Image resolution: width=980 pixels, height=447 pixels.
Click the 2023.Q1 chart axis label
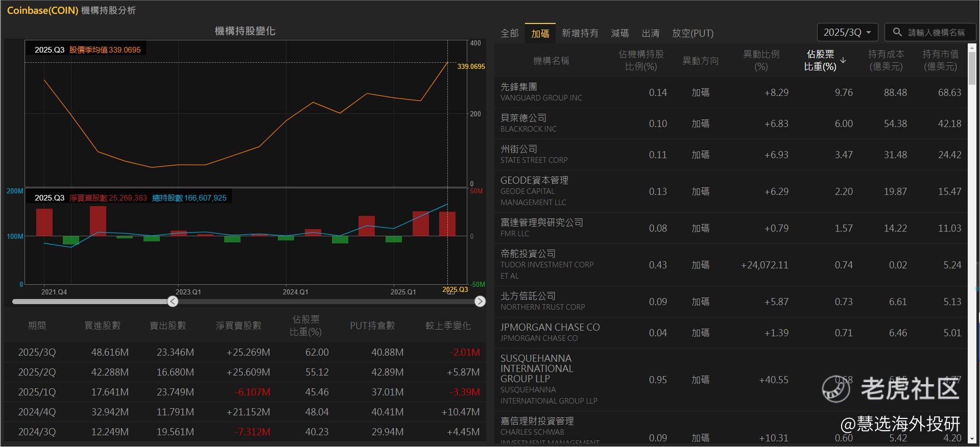pyautogui.click(x=188, y=292)
